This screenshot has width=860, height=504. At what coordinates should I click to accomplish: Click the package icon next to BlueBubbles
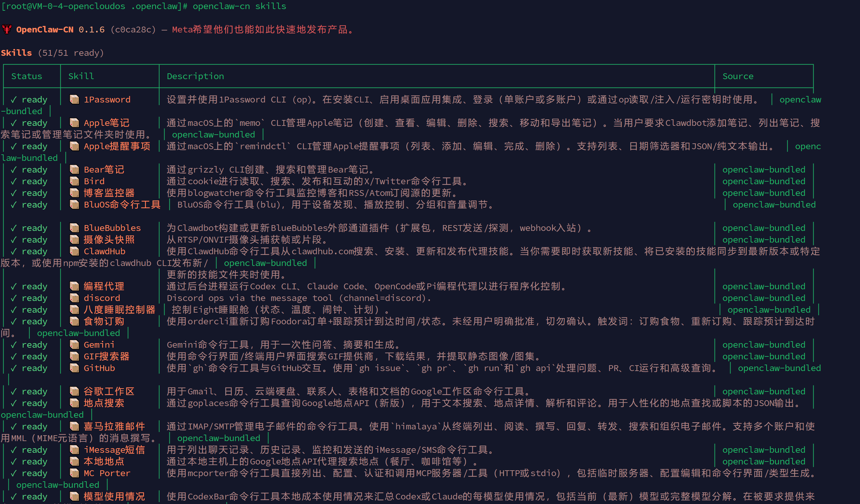pos(74,228)
